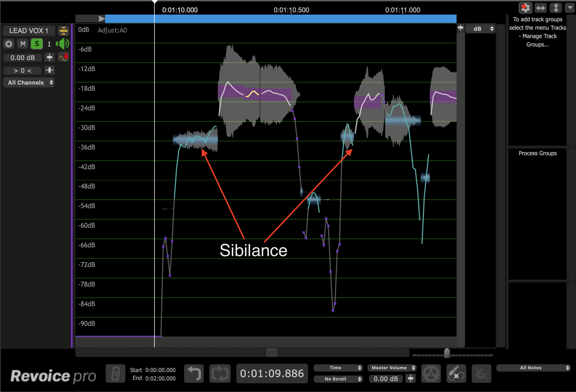This screenshot has height=392, width=576.
Task: Click the red-dot settings gear icon
Action: tap(525, 8)
